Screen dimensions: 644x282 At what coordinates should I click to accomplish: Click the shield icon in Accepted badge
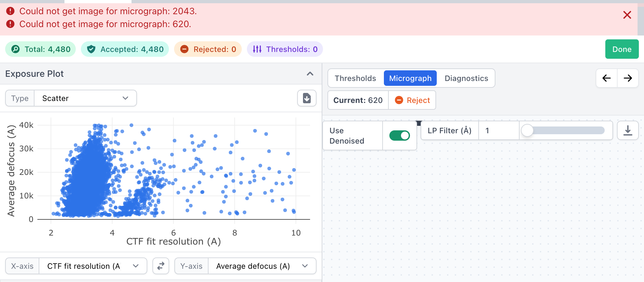(91, 49)
